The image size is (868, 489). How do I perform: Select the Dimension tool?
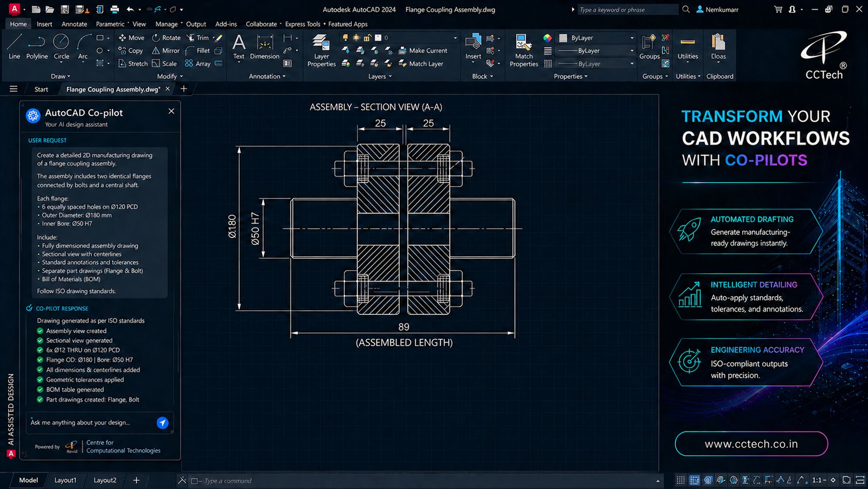265,47
